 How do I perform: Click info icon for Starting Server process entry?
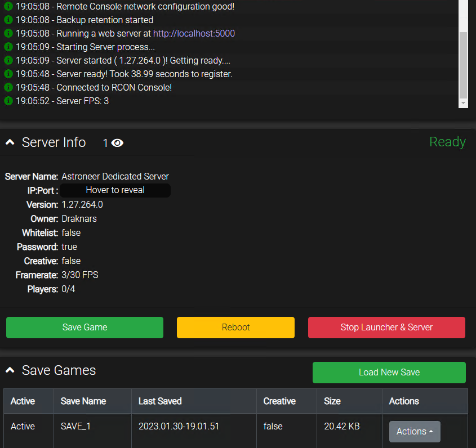8,46
